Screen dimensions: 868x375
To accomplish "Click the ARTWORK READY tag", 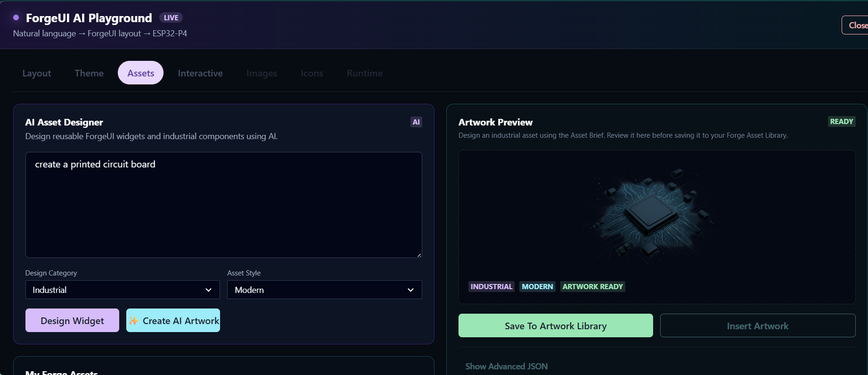I will [592, 287].
